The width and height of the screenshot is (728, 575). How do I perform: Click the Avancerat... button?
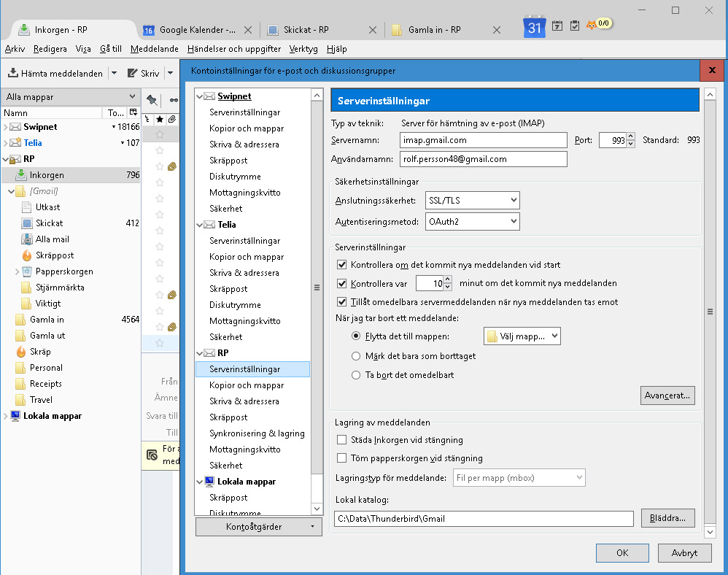coord(667,395)
